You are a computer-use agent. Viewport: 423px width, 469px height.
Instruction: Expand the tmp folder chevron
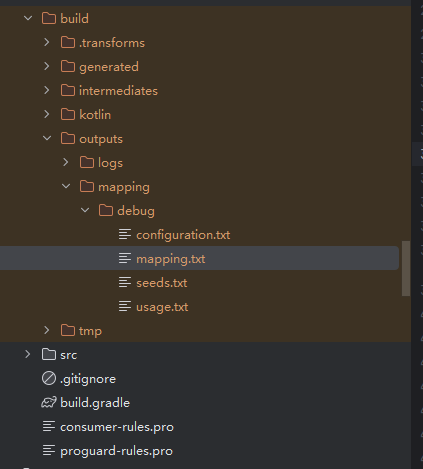47,330
